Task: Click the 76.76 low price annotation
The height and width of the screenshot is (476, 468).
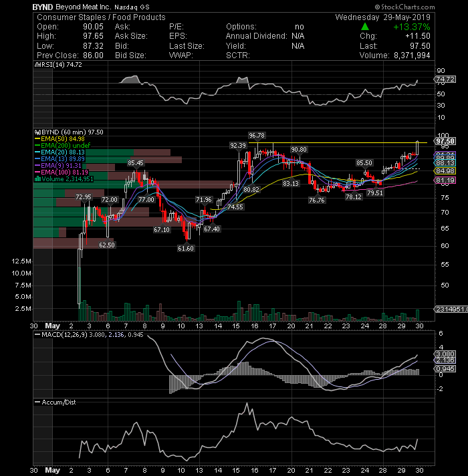Action: point(317,201)
